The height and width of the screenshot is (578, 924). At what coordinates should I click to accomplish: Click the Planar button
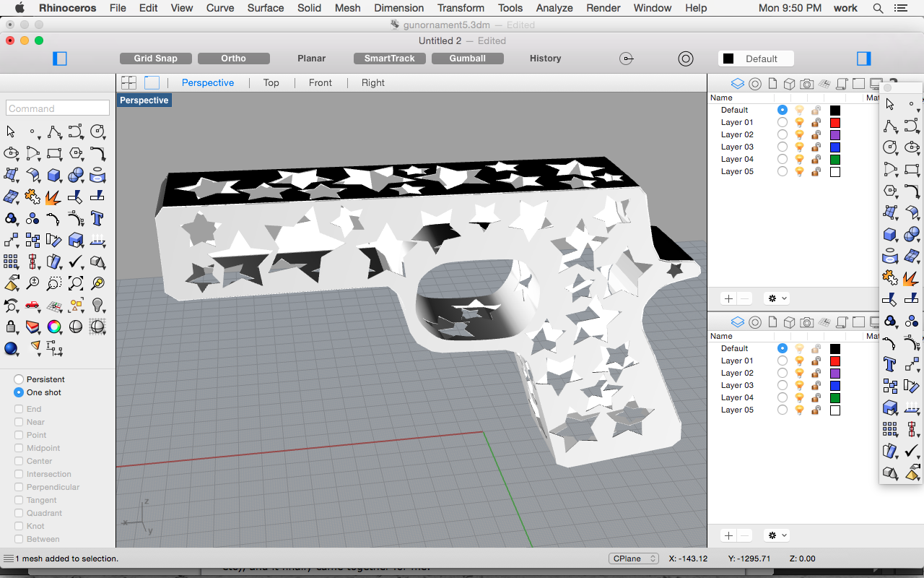[x=312, y=59]
